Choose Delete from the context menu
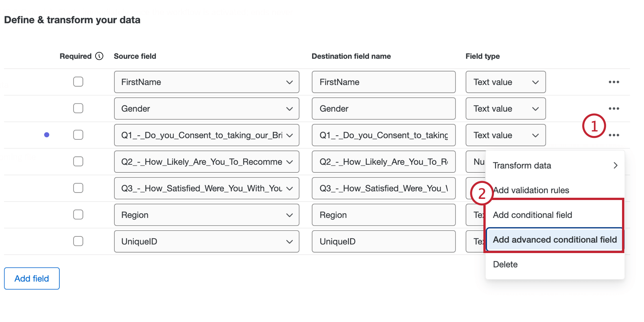 coord(505,264)
